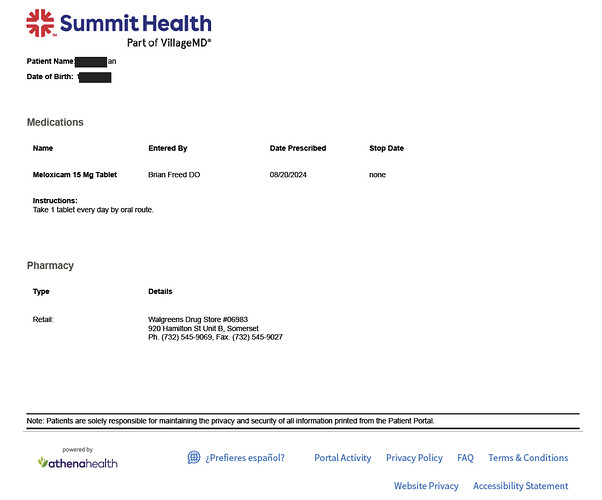Click the Part of VillageMD tagline
602x500 pixels.
click(x=169, y=43)
